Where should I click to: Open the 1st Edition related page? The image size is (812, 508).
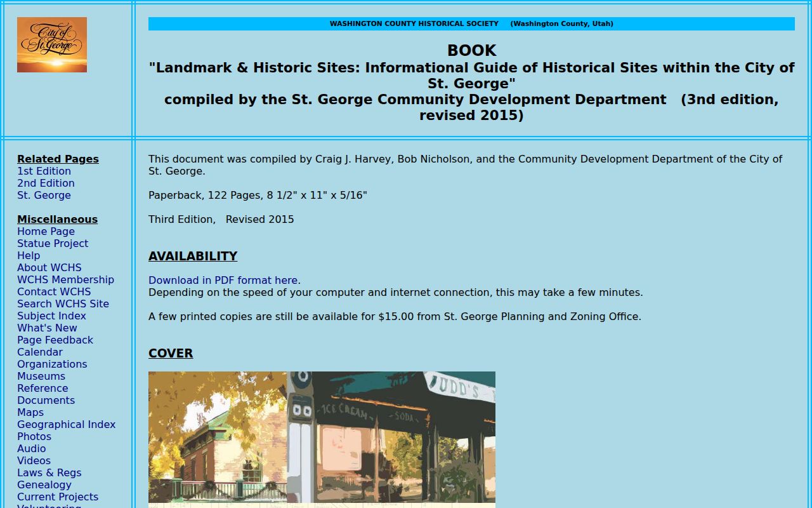[x=44, y=171]
